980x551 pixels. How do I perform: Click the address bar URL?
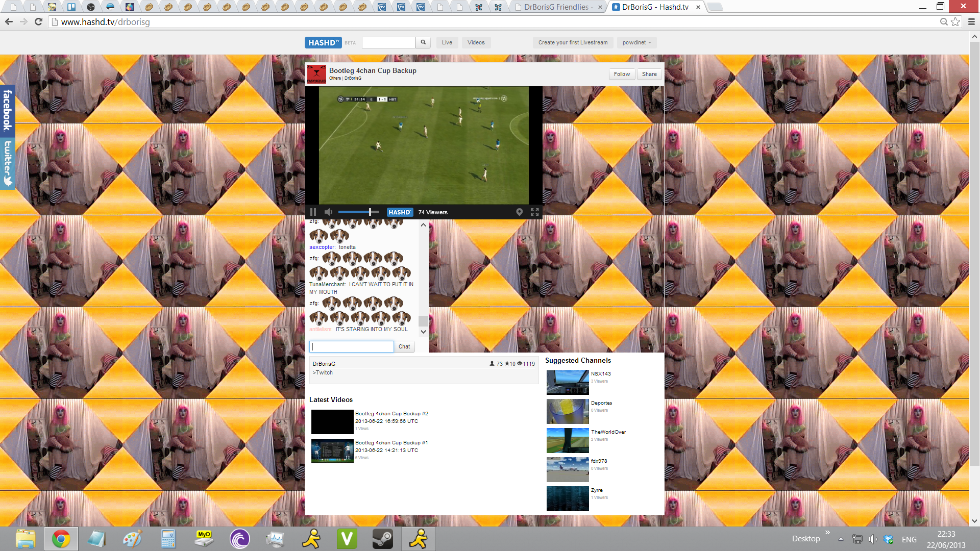pyautogui.click(x=105, y=22)
